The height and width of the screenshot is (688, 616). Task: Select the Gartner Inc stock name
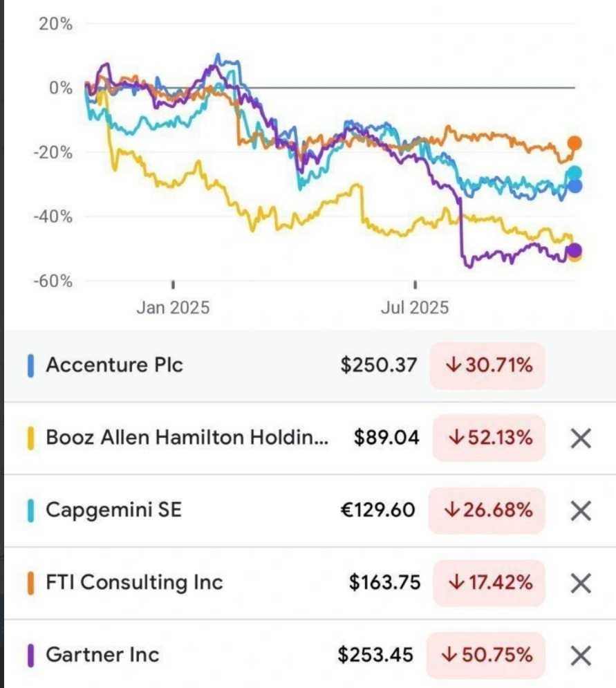coord(102,655)
